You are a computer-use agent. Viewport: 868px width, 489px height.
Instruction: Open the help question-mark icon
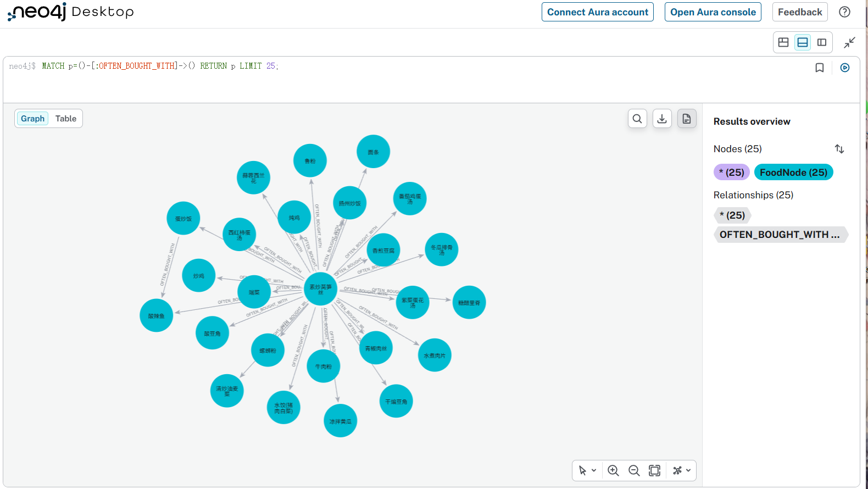click(x=844, y=12)
